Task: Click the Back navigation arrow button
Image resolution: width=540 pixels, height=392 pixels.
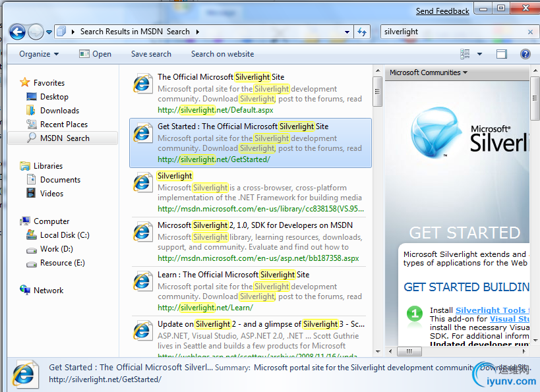Action: point(18,32)
